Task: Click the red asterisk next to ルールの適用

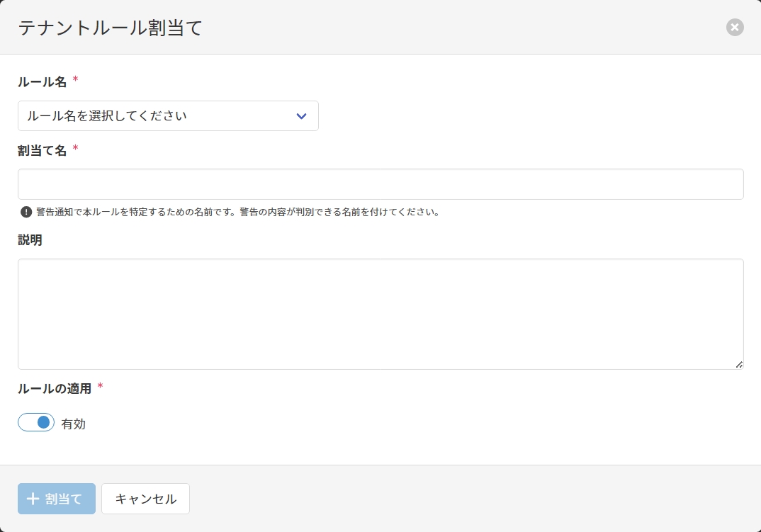Action: (x=100, y=386)
